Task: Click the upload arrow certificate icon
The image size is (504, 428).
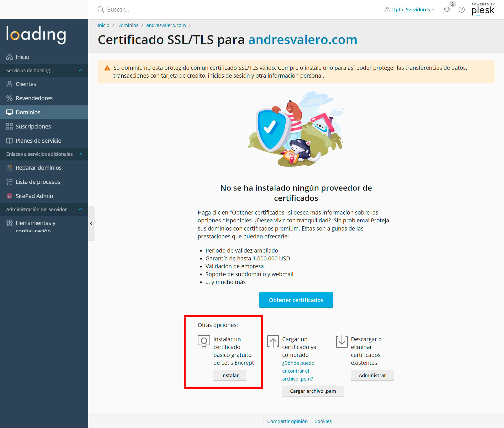Action: pos(273,341)
